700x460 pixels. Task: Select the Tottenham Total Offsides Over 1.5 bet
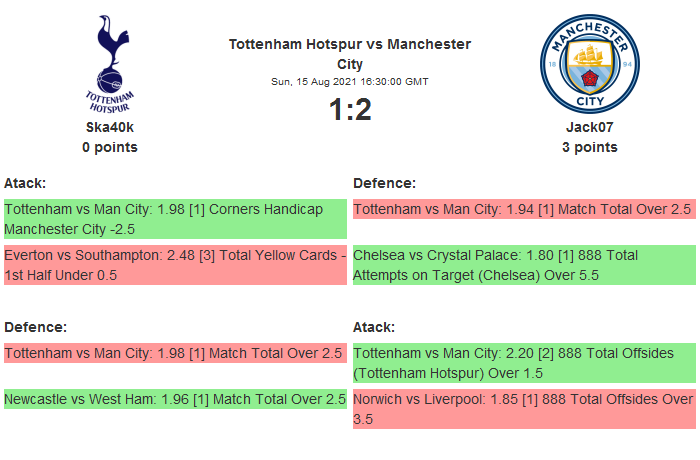pos(523,363)
